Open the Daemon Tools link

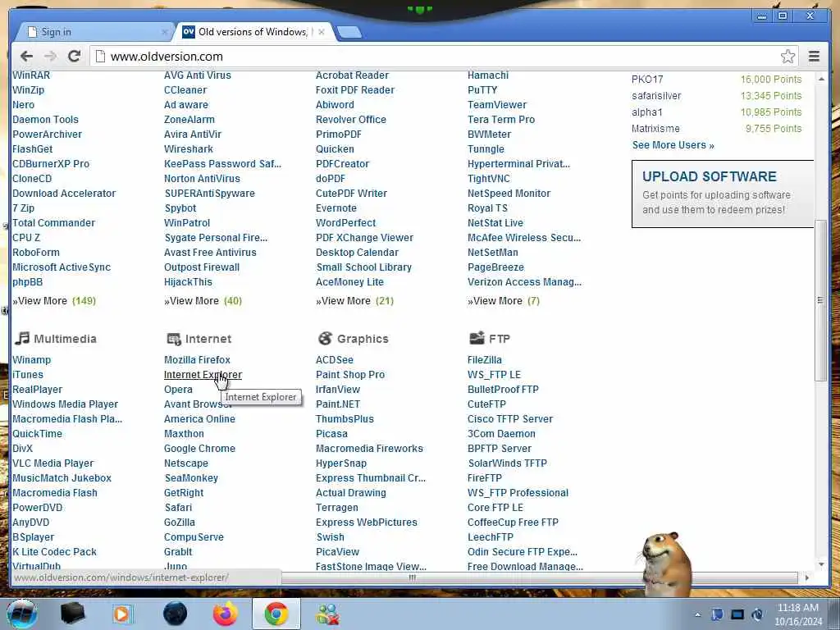click(46, 120)
